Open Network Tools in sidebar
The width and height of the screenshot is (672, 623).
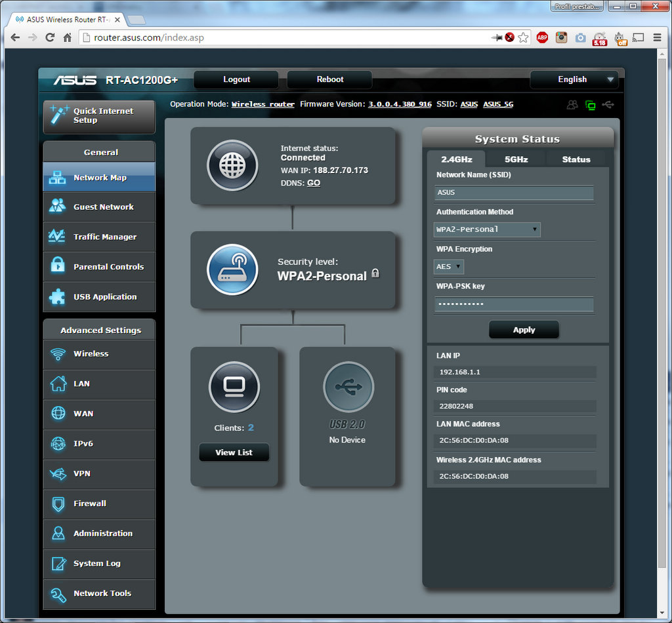(x=99, y=593)
